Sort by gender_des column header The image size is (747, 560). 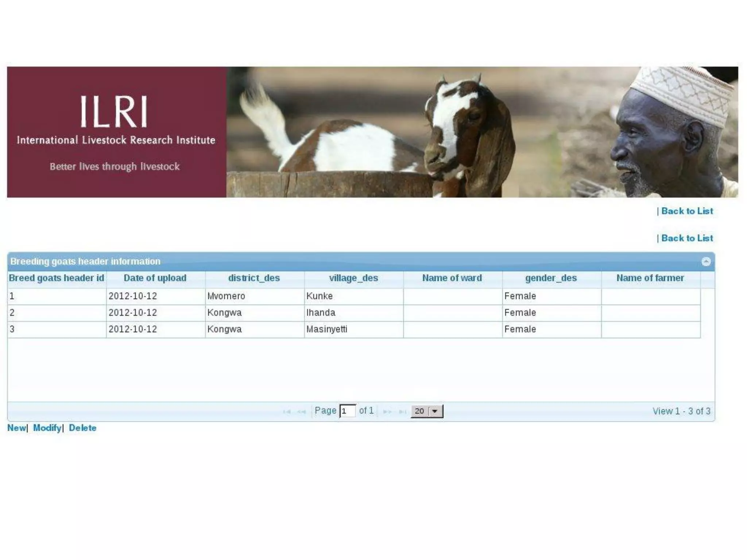pyautogui.click(x=551, y=278)
